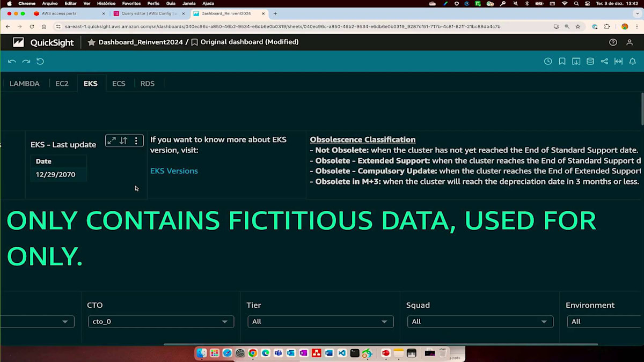The width and height of the screenshot is (644, 362).
Task: Open the three-dot menu of the EKS - Last update visual
Action: (x=136, y=141)
